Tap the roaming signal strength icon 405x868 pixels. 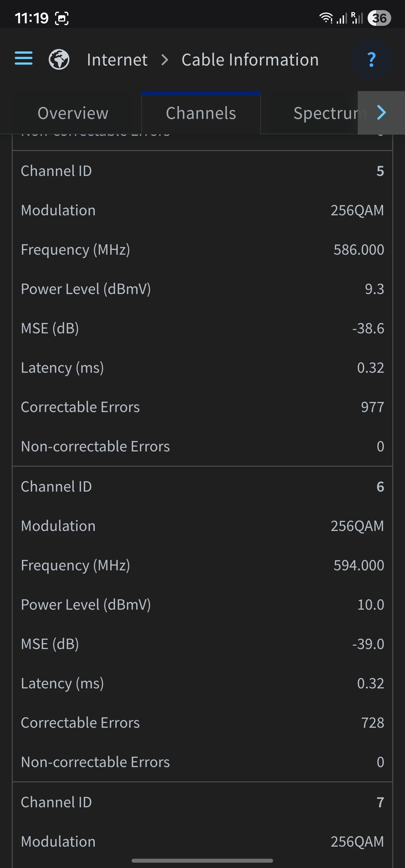(x=357, y=18)
